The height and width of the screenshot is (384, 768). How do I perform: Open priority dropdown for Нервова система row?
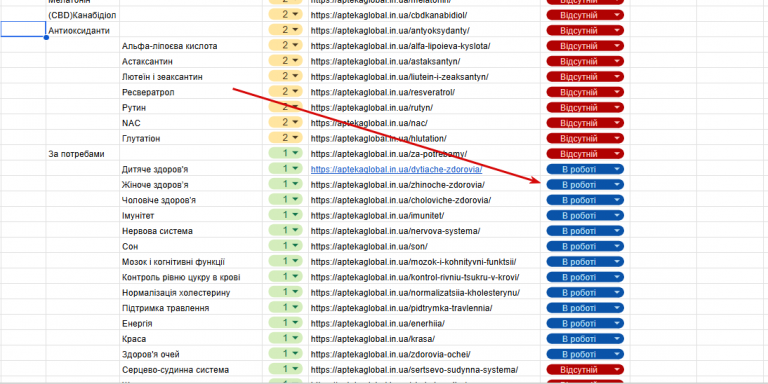(286, 231)
